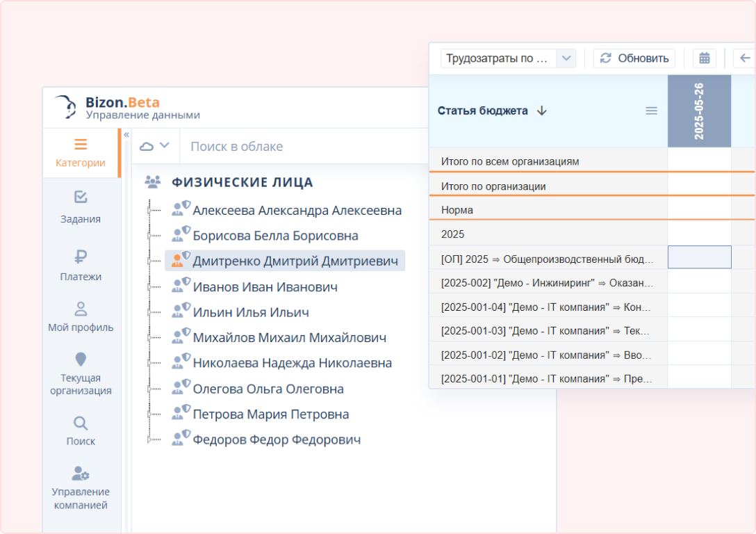
Task: Click the calendar icon in the toolbar
Action: (x=704, y=58)
